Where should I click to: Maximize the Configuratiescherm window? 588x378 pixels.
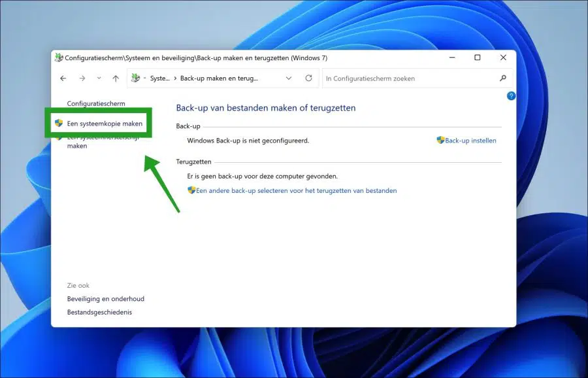click(478, 58)
